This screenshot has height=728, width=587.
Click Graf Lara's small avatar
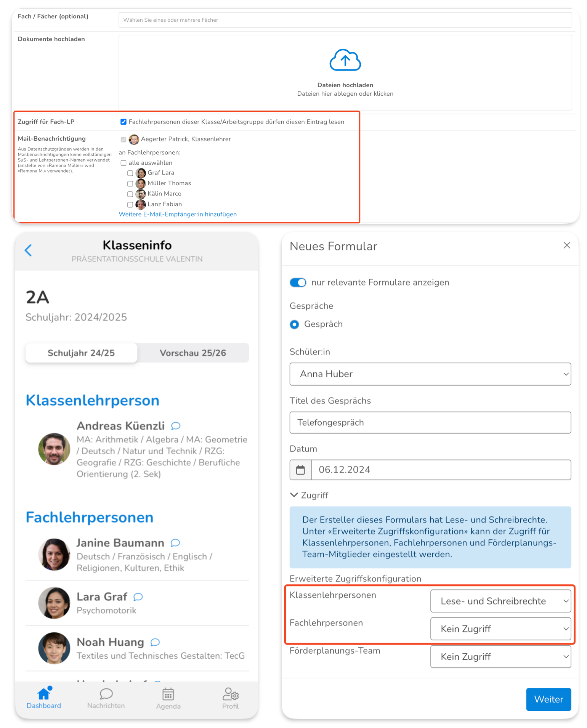[141, 173]
